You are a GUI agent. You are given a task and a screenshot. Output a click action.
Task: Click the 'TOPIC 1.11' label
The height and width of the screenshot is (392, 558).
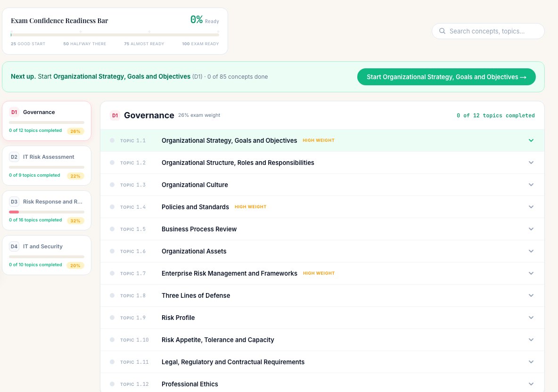134,362
